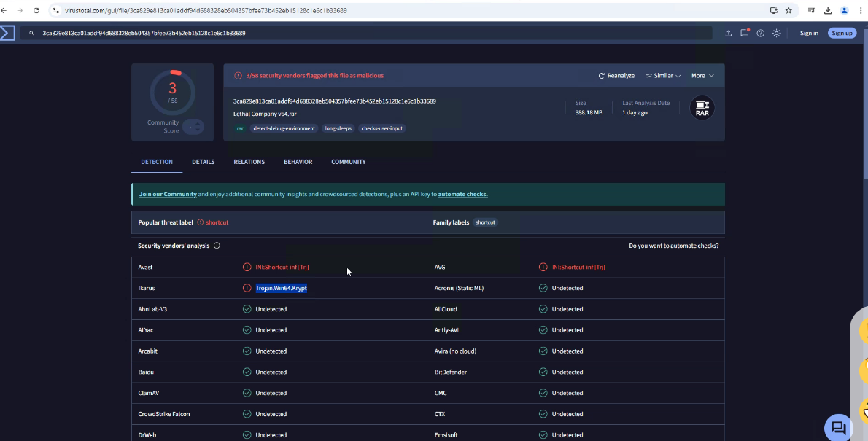Screen dimensions: 868x441
Task: Click the rar tag
Action: pyautogui.click(x=240, y=128)
